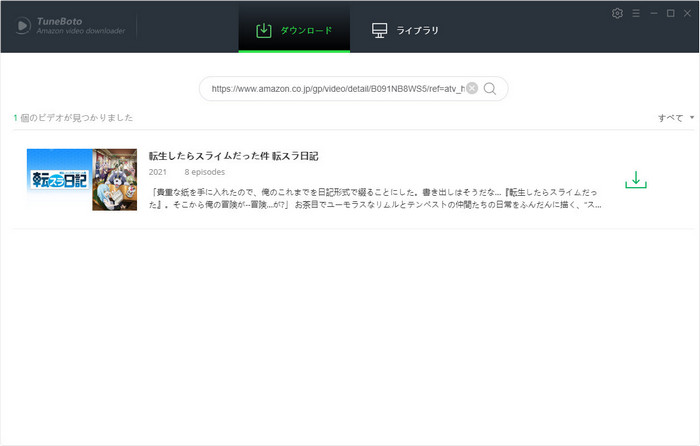This screenshot has width=700, height=446.
Task: Click 'Amazon video downloader' subtitle
Action: [x=81, y=31]
